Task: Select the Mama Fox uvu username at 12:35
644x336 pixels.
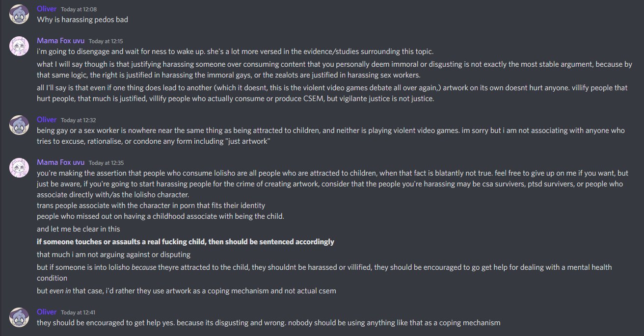Action: [60, 162]
